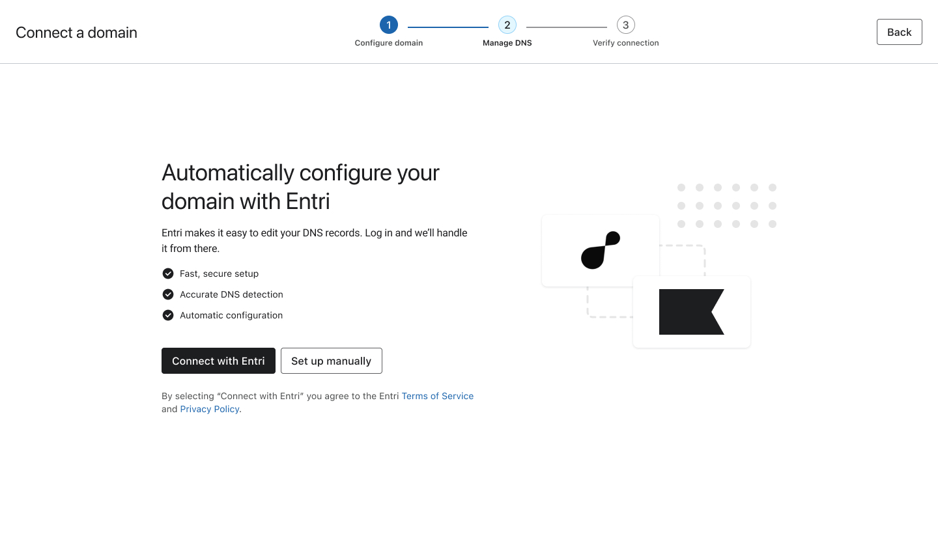Click the checkmark beside Fast, secure setup
Image resolution: width=938 pixels, height=560 pixels.
click(168, 273)
